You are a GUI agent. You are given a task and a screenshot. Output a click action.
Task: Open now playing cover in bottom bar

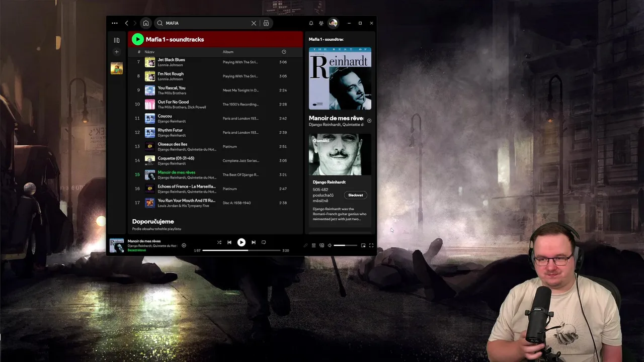click(x=117, y=245)
